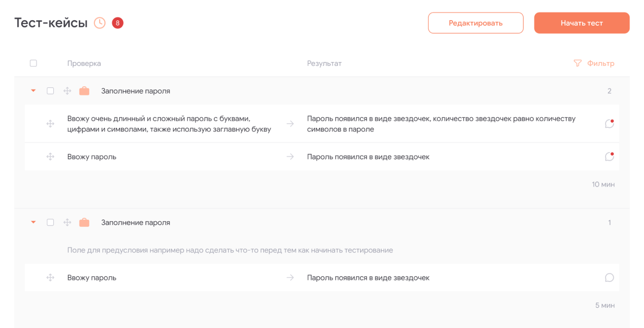Check the second Заполнение пароля group checkbox
644x328 pixels.
[x=50, y=222]
